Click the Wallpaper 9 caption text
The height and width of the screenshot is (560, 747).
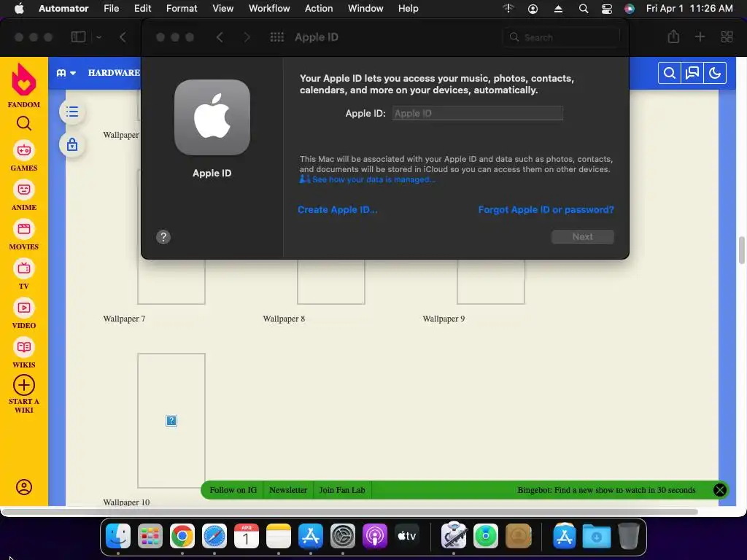tap(444, 319)
